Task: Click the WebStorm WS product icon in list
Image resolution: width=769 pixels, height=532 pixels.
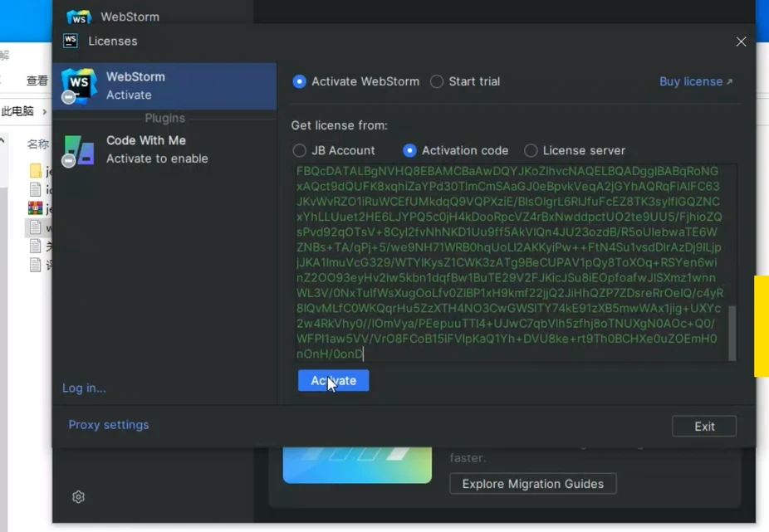Action: pos(78,85)
